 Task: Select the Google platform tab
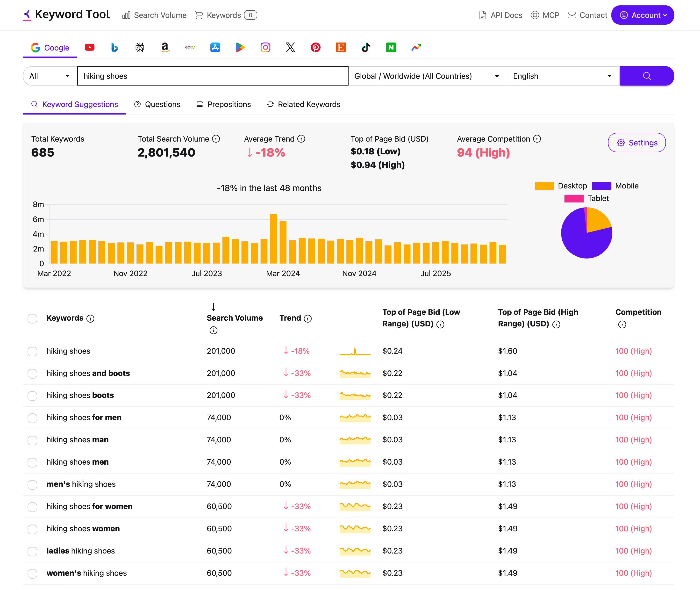(x=50, y=48)
